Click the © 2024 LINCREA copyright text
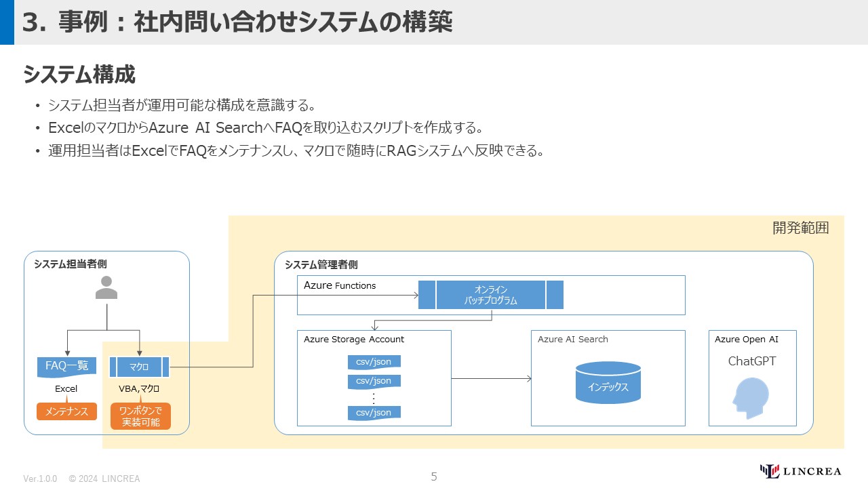Viewport: 868px width, 488px height. point(104,479)
